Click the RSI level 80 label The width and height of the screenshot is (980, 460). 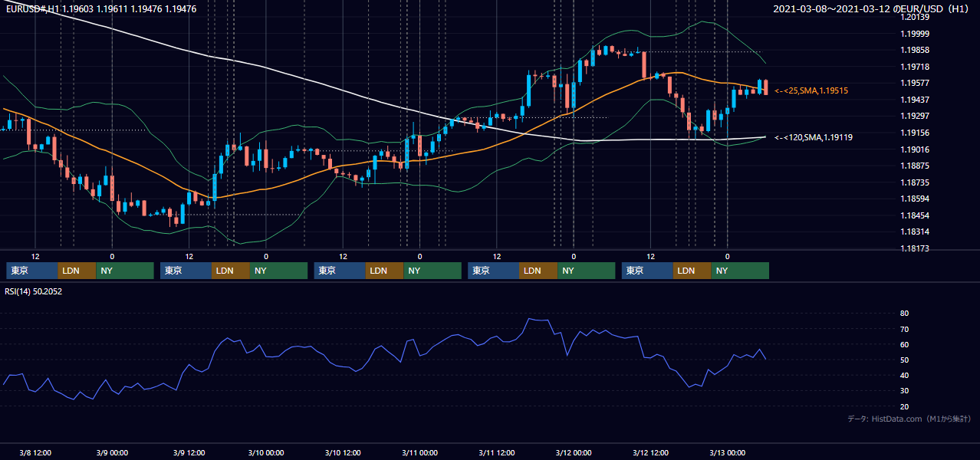click(904, 314)
